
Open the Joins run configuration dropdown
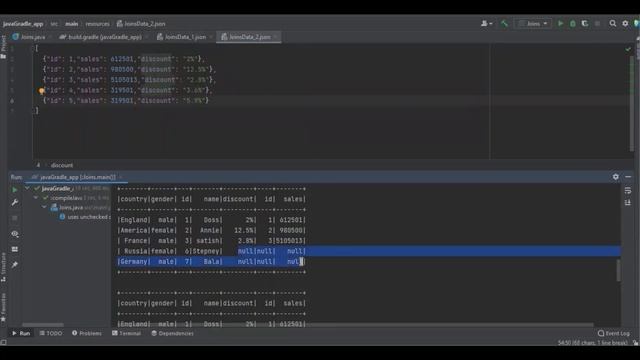533,24
